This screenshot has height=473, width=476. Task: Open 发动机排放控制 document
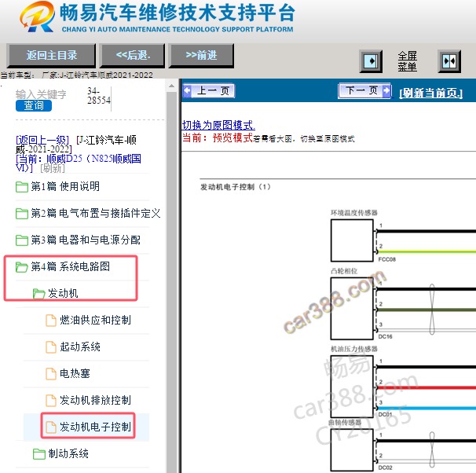tap(95, 400)
